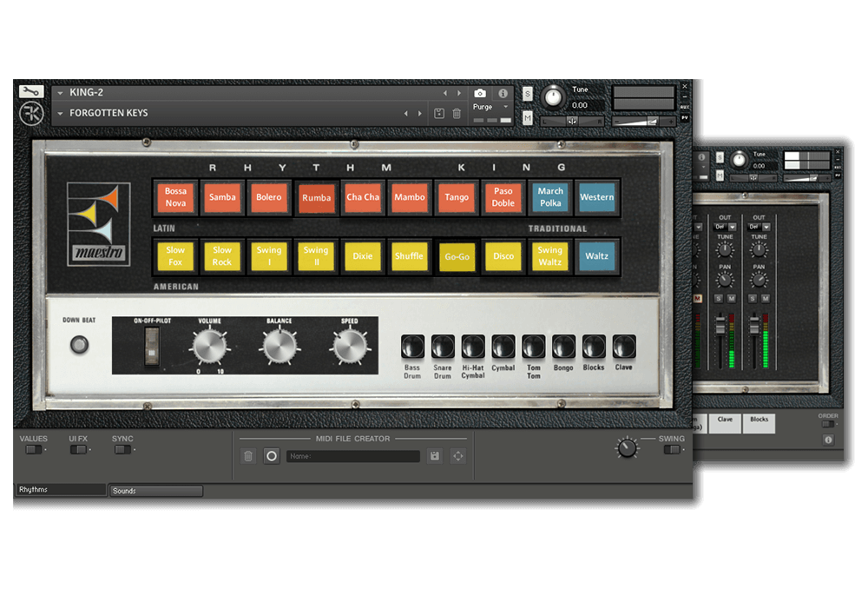Open the Purge dropdown menu

coord(506,107)
